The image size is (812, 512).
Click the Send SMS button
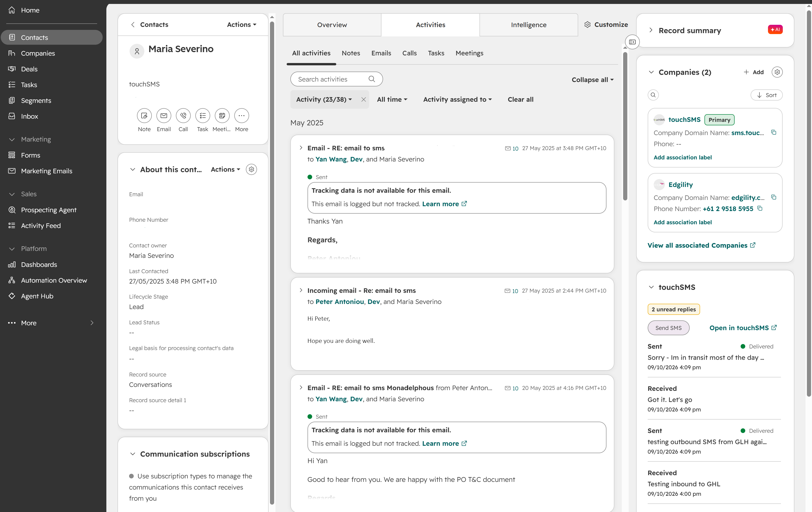[x=668, y=328]
